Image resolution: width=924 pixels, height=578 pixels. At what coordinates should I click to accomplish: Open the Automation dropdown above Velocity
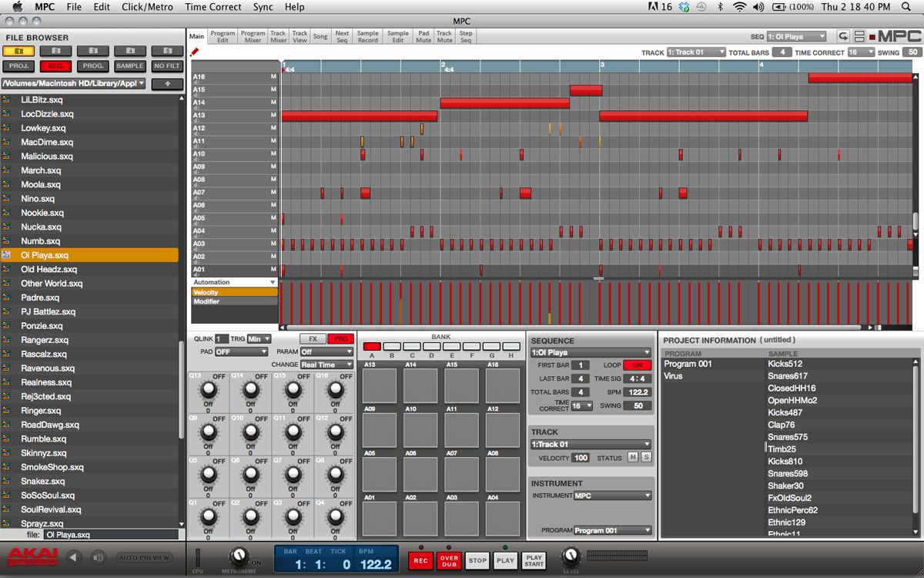coord(234,281)
